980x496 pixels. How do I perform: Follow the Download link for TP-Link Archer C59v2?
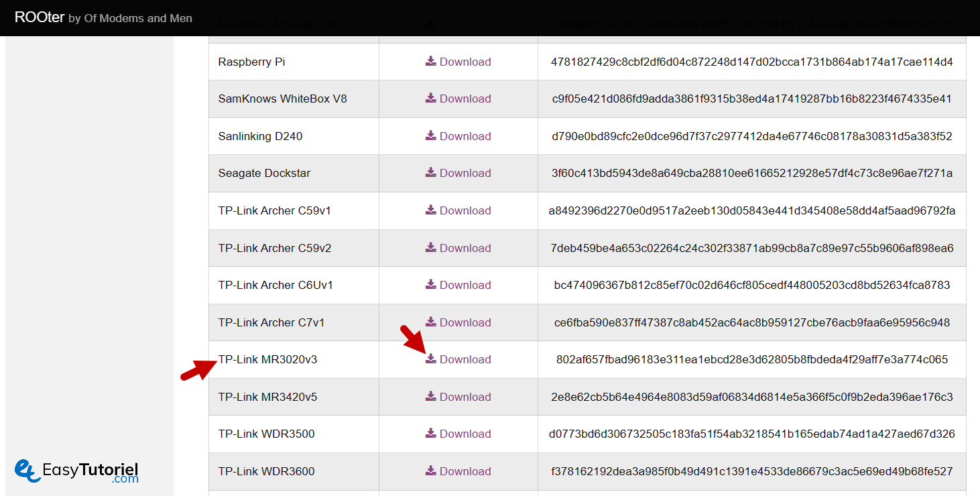(x=465, y=248)
